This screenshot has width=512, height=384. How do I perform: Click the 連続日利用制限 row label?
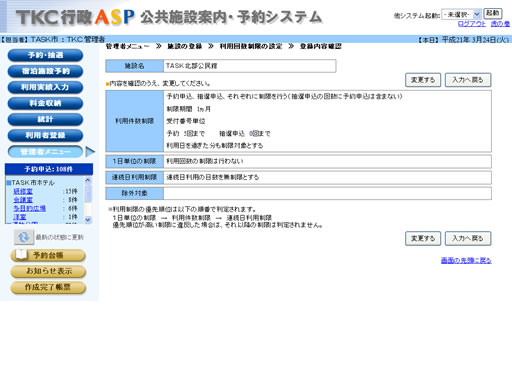135,177
